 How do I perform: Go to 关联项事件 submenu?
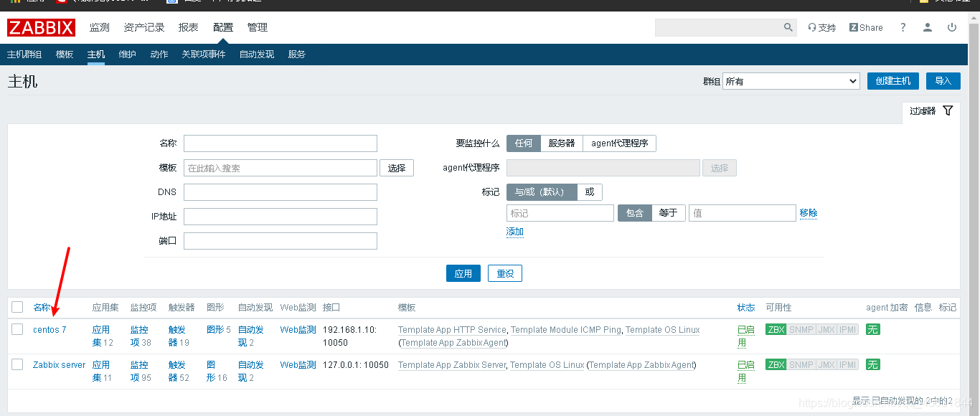click(x=204, y=55)
